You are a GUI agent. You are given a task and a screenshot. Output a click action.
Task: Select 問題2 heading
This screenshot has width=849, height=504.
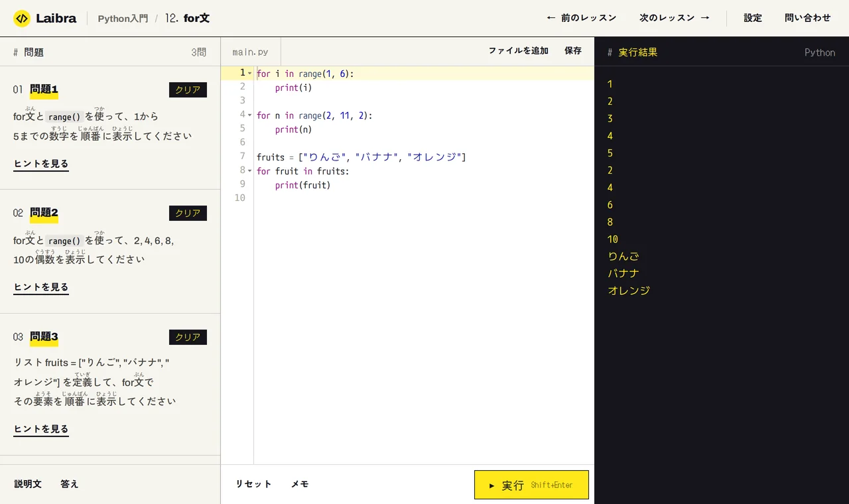click(44, 212)
